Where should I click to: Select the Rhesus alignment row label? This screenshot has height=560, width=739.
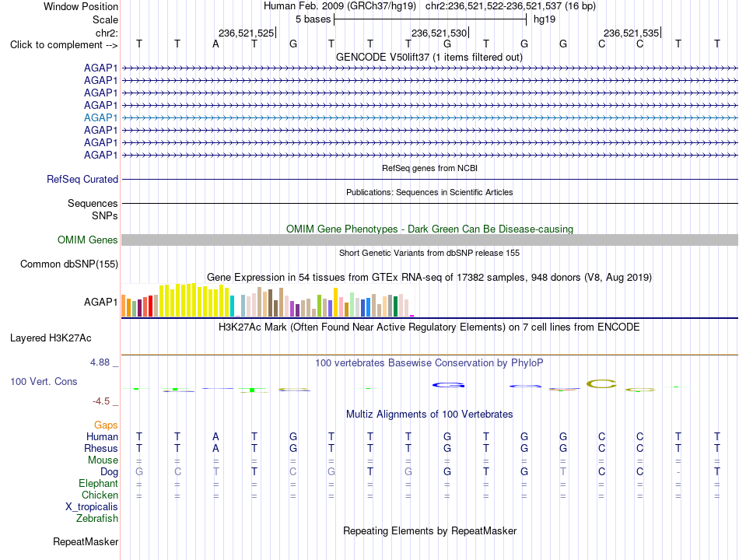coord(101,448)
